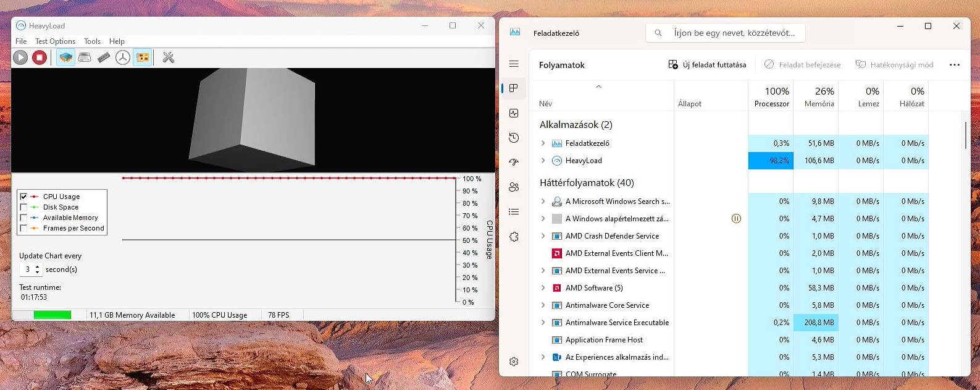Viewport: 980px width, 390px height.
Task: Expand the HeavyLoad process row
Action: [543, 161]
